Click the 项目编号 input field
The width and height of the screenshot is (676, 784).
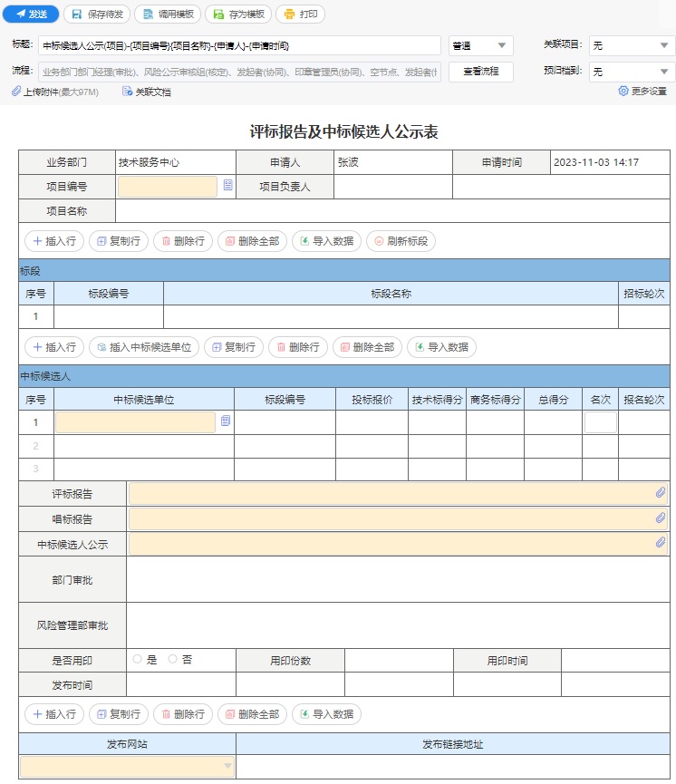click(168, 186)
